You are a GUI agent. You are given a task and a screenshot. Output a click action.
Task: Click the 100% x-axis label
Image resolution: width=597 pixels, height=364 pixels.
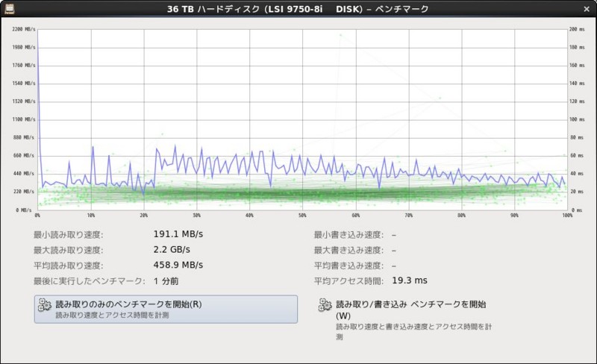click(567, 215)
